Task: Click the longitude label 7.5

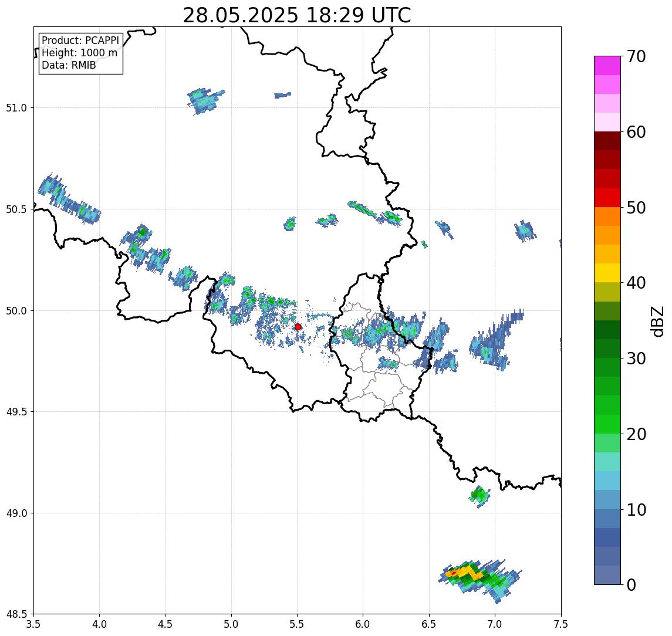Action: (561, 624)
